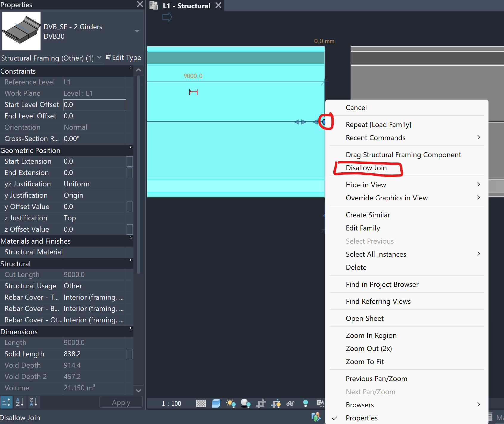Toggle Shadows in the view control bar
The image size is (504, 424).
coord(245,403)
